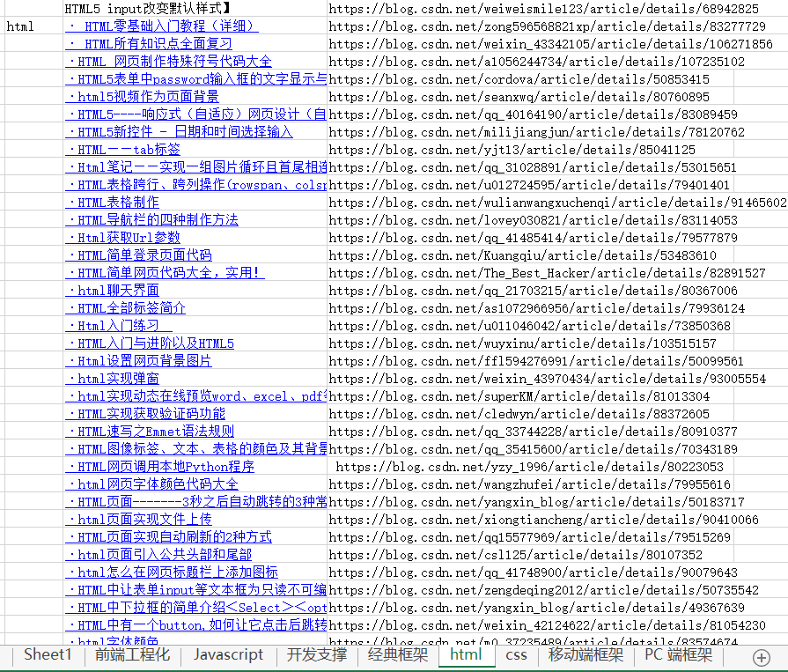Select URL cell ending zong596568821xp/article/details/83277729
The image size is (788, 672).
(x=548, y=26)
